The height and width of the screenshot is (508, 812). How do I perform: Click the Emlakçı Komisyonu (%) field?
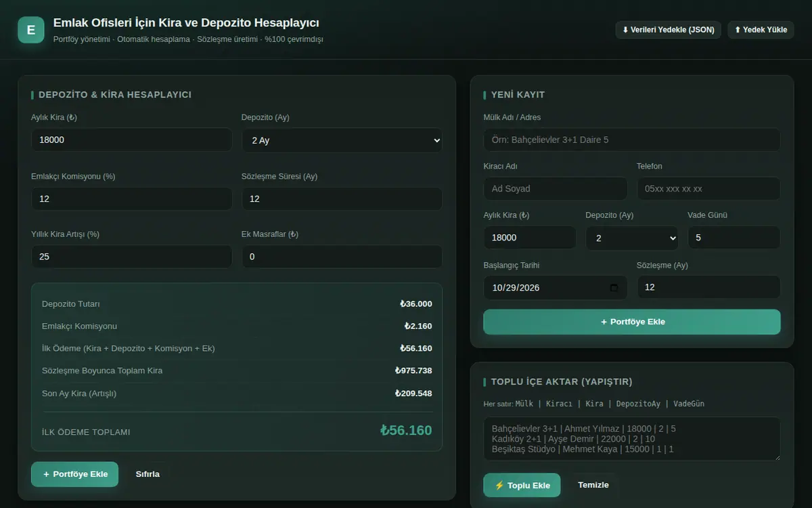click(x=131, y=198)
